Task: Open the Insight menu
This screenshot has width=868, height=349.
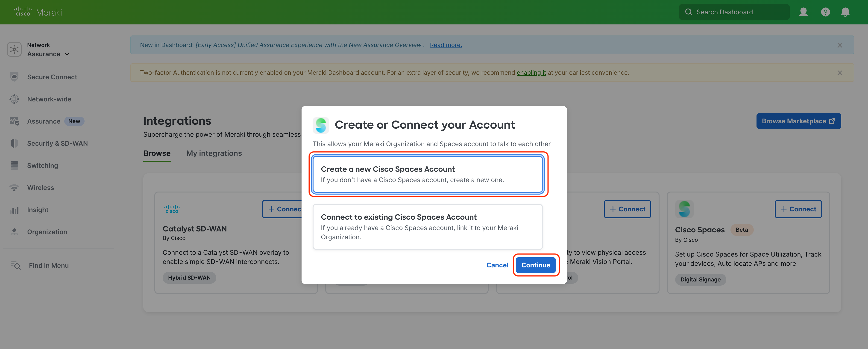Action: click(38, 210)
